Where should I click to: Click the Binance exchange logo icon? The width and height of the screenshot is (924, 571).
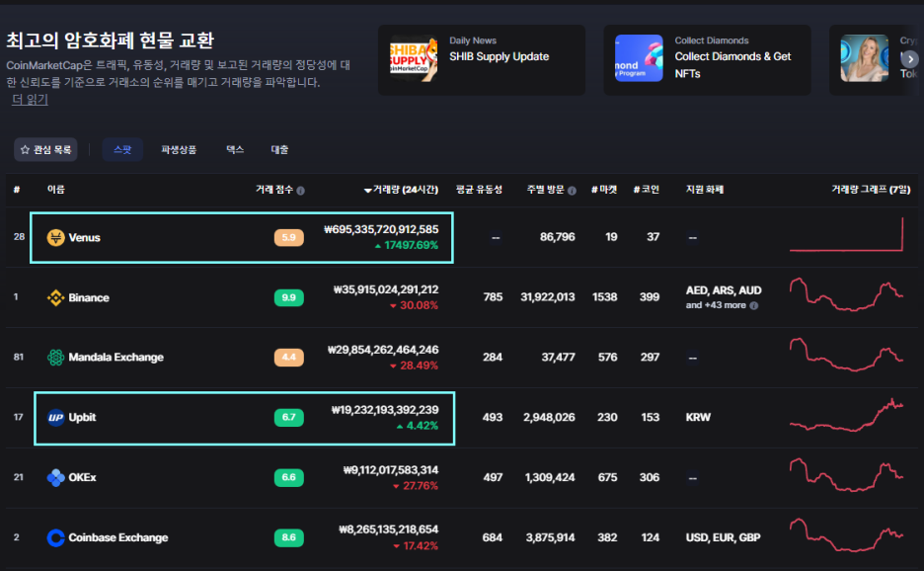pyautogui.click(x=55, y=298)
